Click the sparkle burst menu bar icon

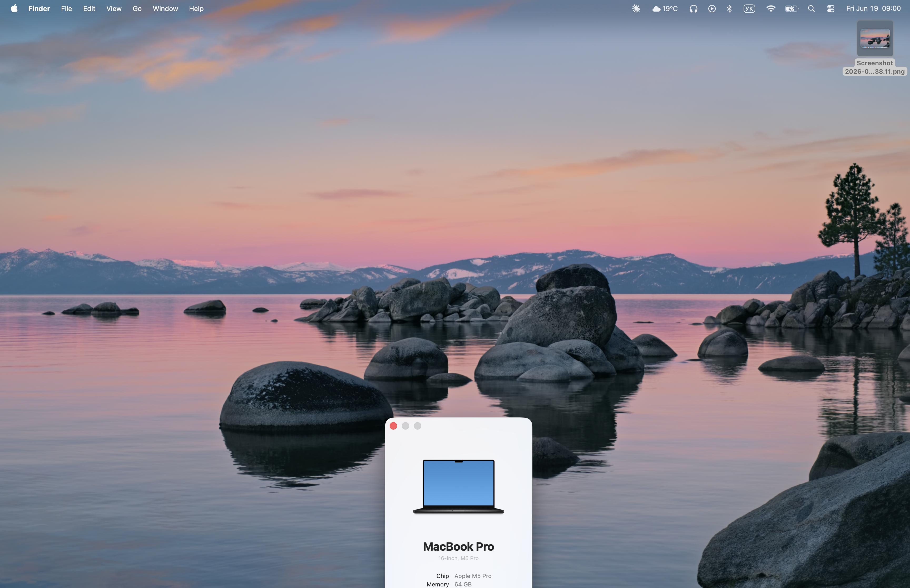636,8
